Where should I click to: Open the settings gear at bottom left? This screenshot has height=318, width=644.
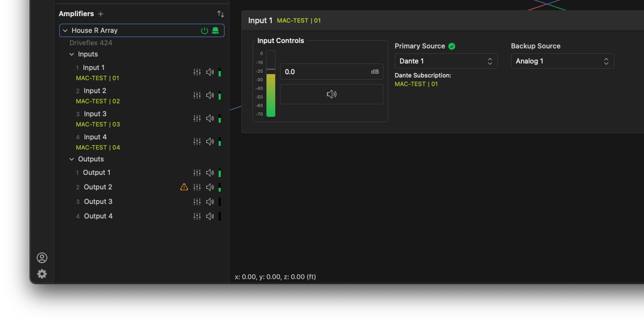[42, 274]
